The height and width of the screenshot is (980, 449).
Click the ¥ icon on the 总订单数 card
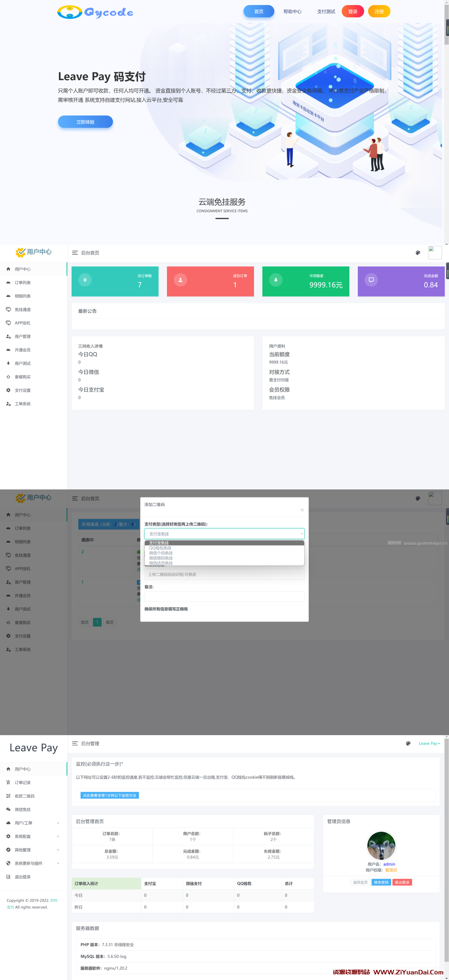[x=85, y=280]
